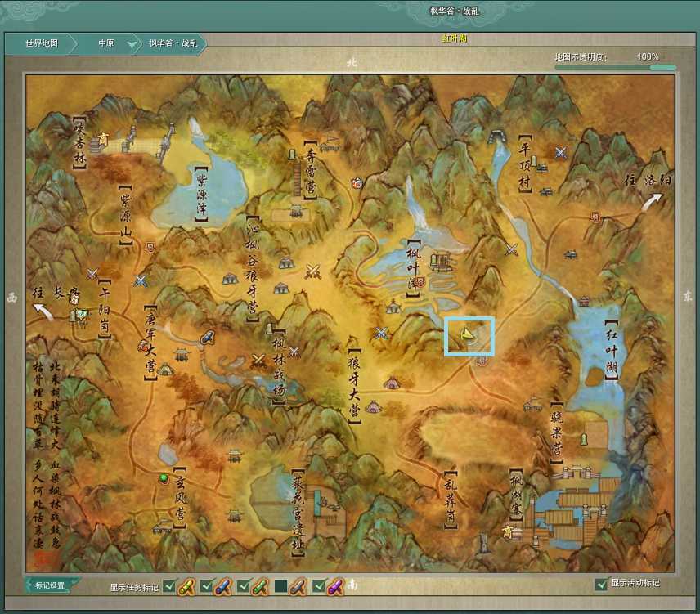Click blue crossed swords icon near 平顶村

pyautogui.click(x=560, y=152)
